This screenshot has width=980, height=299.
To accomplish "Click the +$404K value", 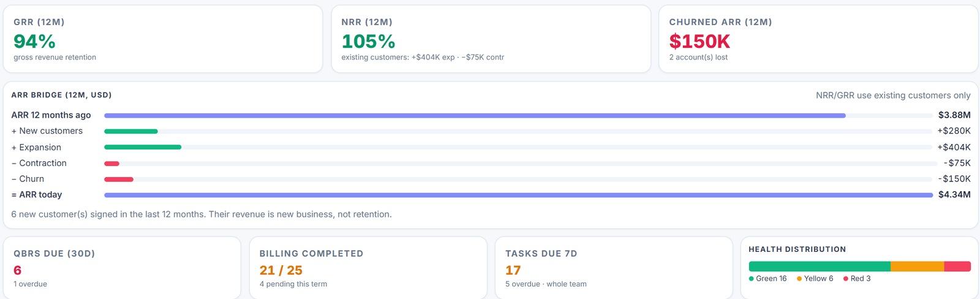I will [x=954, y=148].
